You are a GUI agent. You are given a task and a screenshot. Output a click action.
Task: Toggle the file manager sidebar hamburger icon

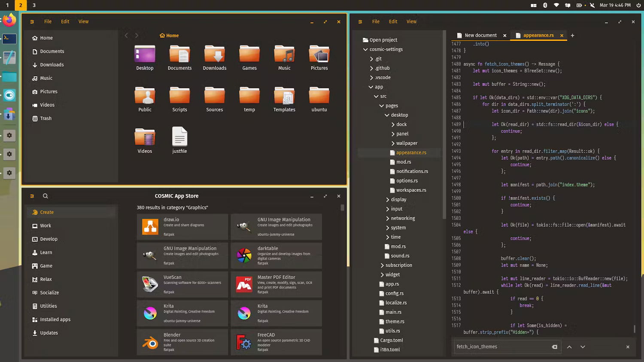32,21
